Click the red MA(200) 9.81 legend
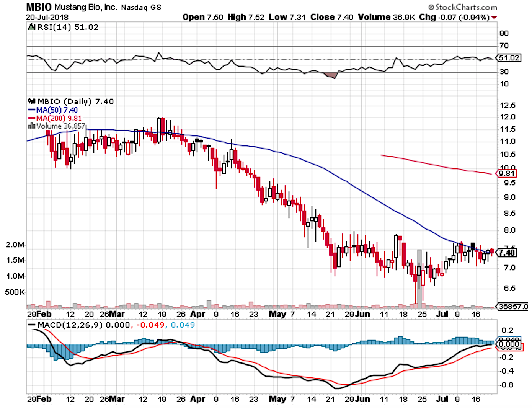Viewport: 532px width, 408px height. pos(55,118)
